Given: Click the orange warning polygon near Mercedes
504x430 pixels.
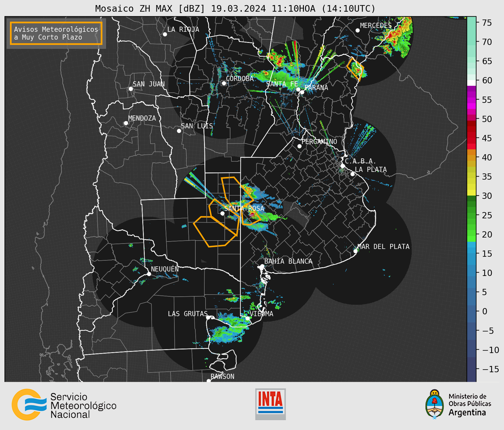Looking at the screenshot, I should [356, 69].
